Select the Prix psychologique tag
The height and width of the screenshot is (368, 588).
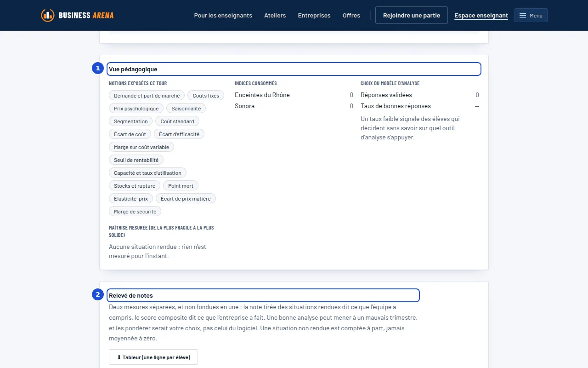point(136,109)
